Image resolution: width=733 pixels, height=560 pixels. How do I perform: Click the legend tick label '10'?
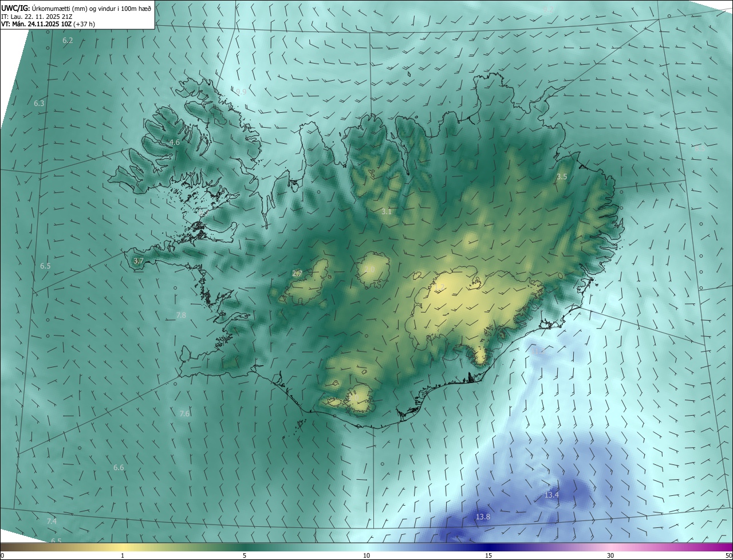coord(366,555)
